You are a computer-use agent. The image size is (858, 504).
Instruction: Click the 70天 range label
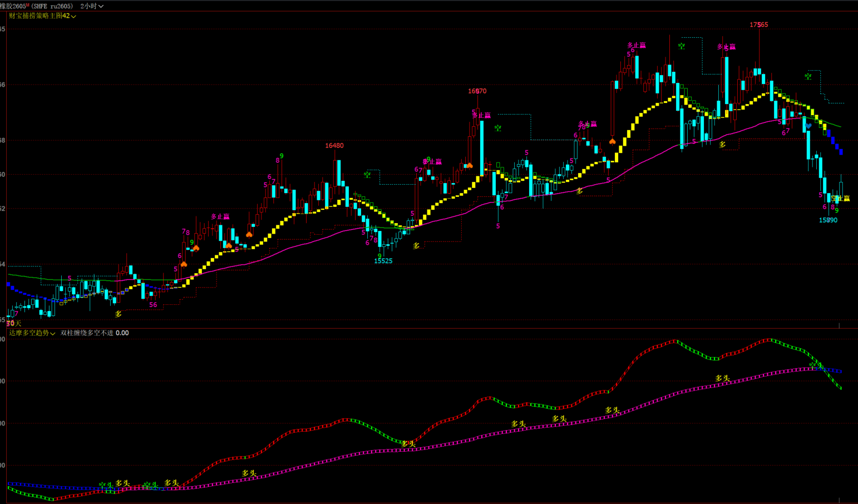(x=14, y=323)
